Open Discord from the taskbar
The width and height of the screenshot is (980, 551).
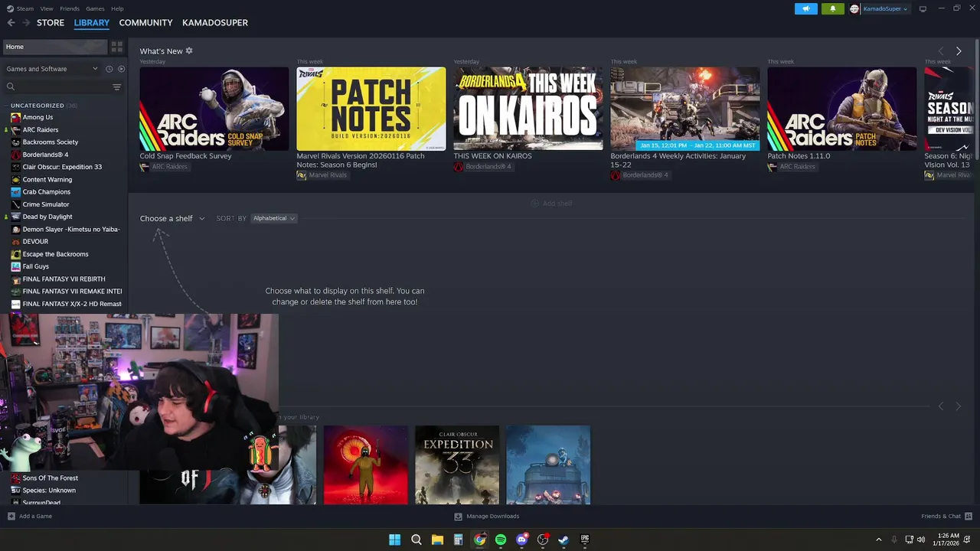pos(522,540)
